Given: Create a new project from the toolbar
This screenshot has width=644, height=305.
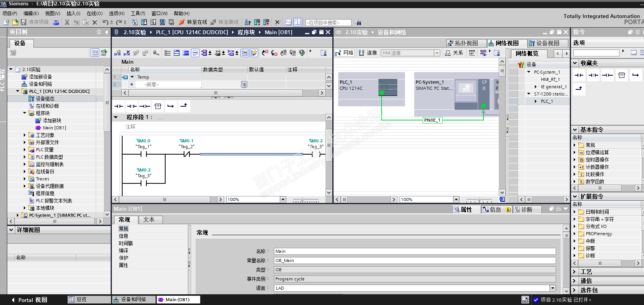Looking at the screenshot, I should (x=6, y=22).
